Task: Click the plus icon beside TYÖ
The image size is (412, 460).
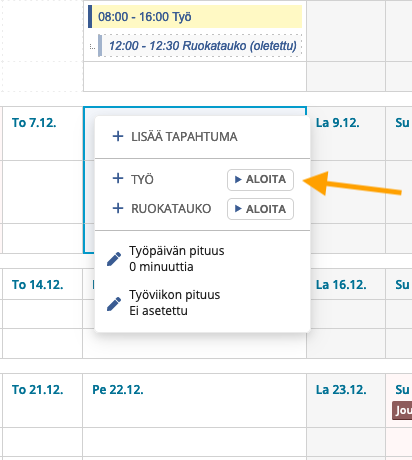Action: click(118, 178)
